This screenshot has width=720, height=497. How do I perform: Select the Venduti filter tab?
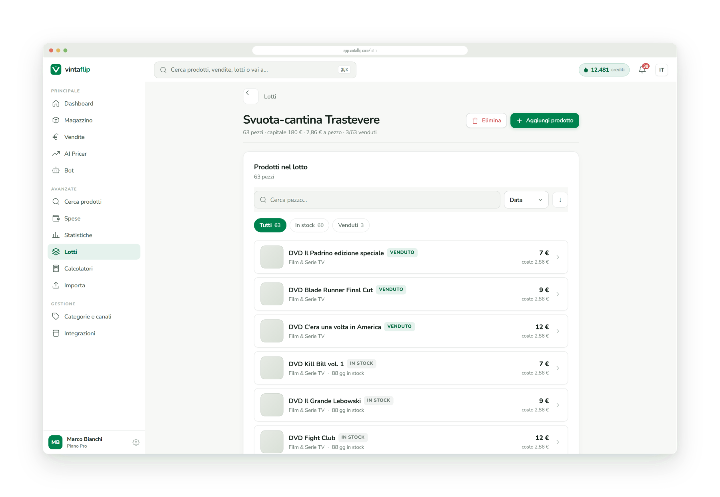[x=351, y=225]
